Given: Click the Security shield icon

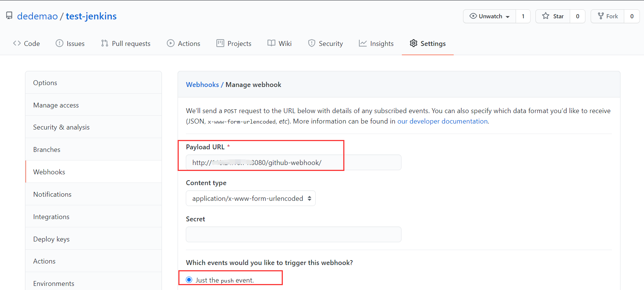Looking at the screenshot, I should click(312, 43).
